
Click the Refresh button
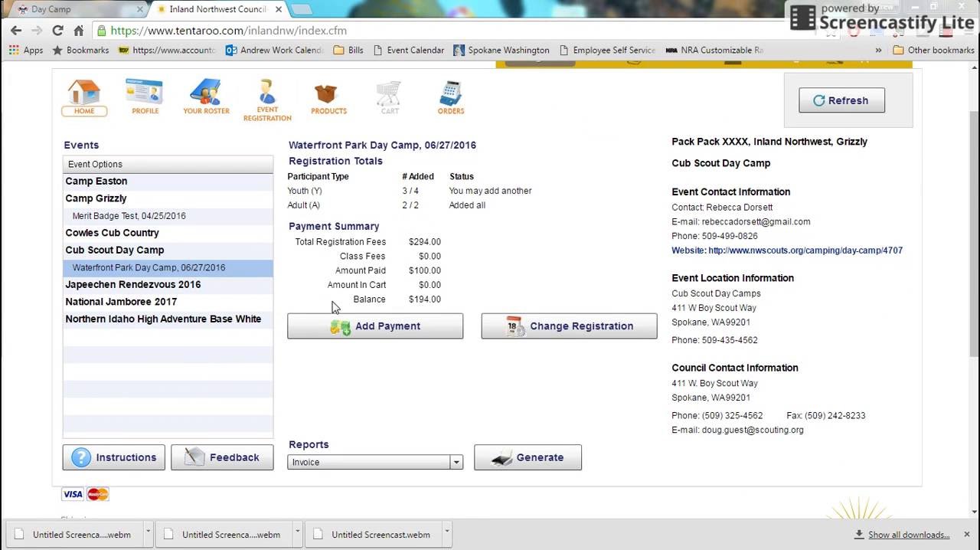[841, 100]
